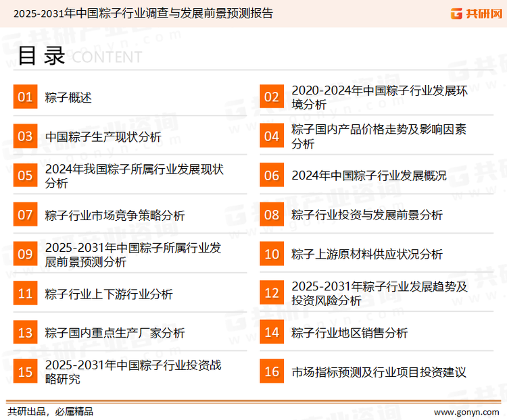
Task: Click the orange 01 number box
Action: 25,97
